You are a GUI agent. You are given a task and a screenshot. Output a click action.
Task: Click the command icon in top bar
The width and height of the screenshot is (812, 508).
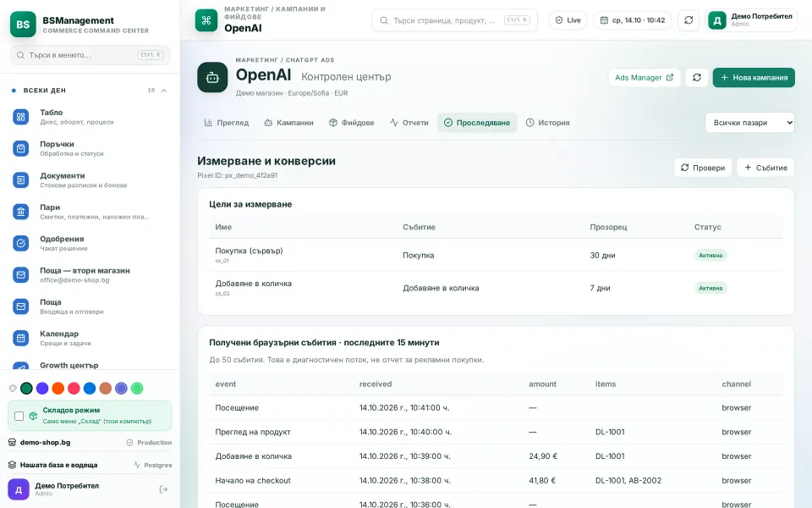[206, 20]
